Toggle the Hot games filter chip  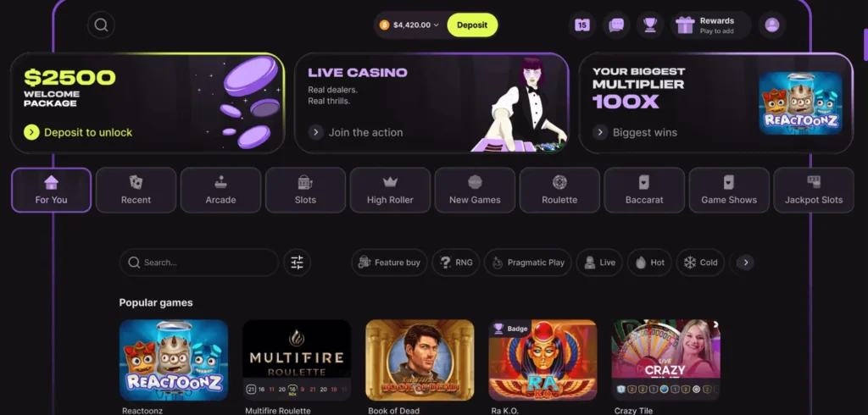650,263
